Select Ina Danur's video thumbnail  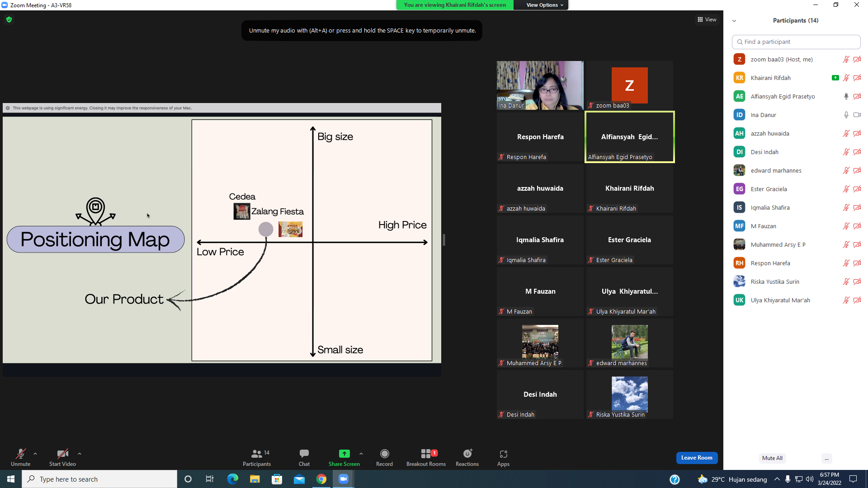point(540,85)
